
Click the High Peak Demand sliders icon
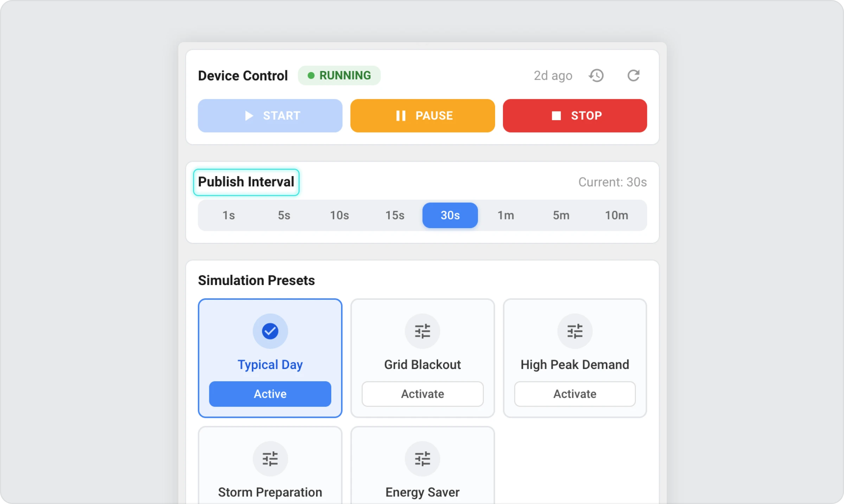[575, 331]
